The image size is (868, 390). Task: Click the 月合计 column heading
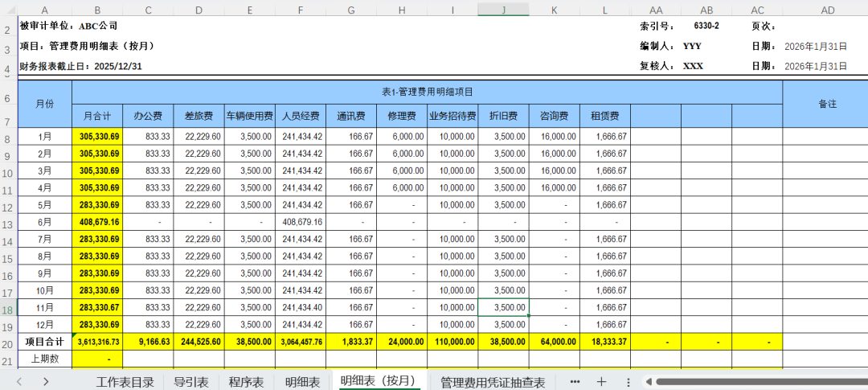(x=97, y=116)
